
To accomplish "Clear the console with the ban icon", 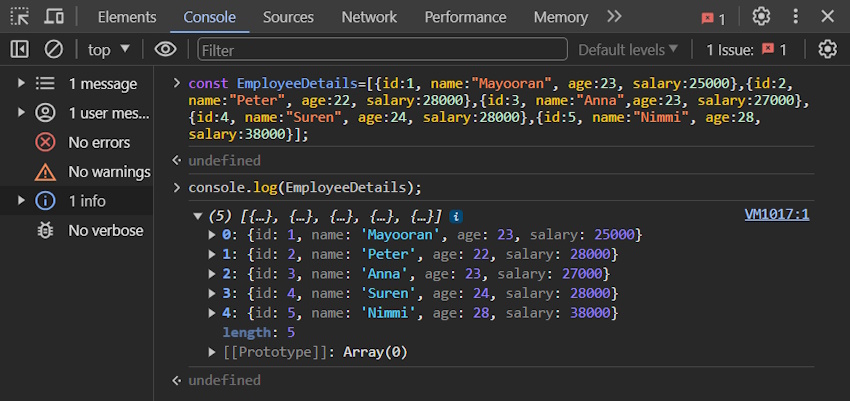I will click(x=53, y=50).
